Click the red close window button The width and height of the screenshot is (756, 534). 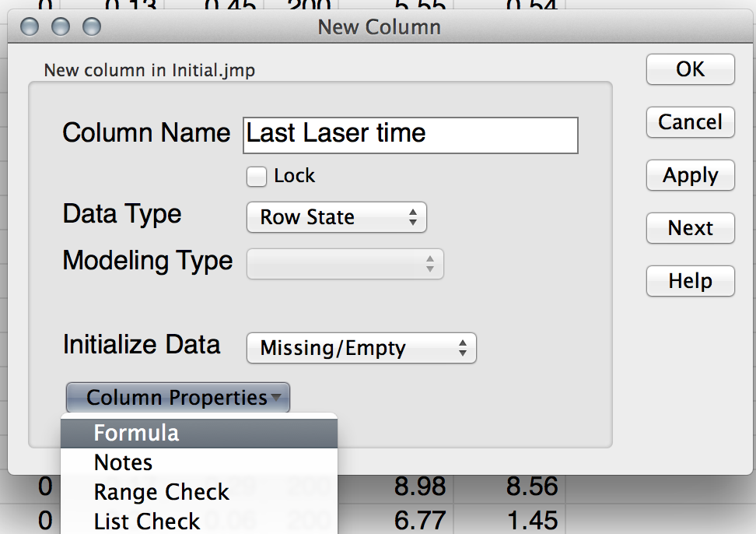click(30, 27)
